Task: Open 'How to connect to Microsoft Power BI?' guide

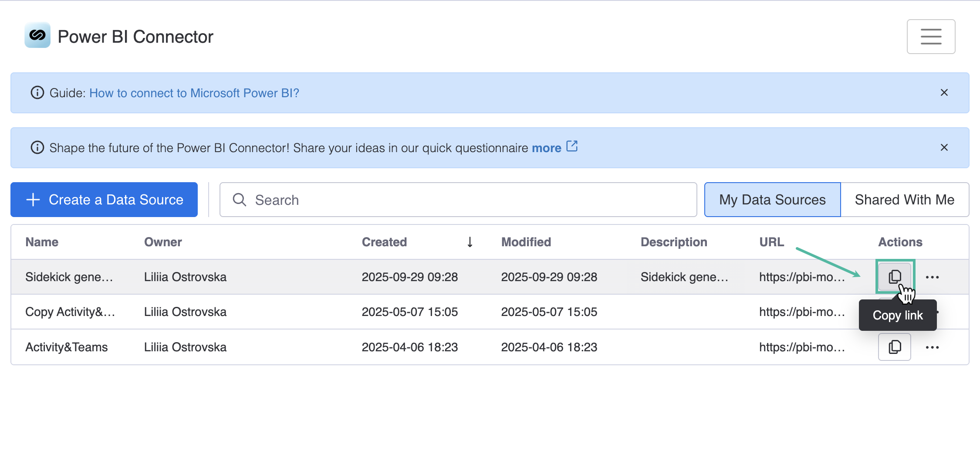Action: (x=194, y=93)
